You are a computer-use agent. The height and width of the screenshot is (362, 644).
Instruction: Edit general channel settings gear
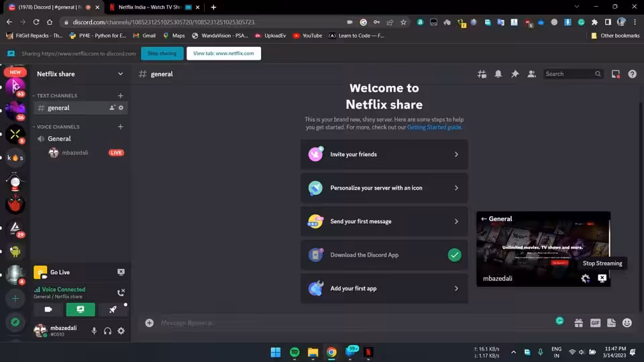121,107
